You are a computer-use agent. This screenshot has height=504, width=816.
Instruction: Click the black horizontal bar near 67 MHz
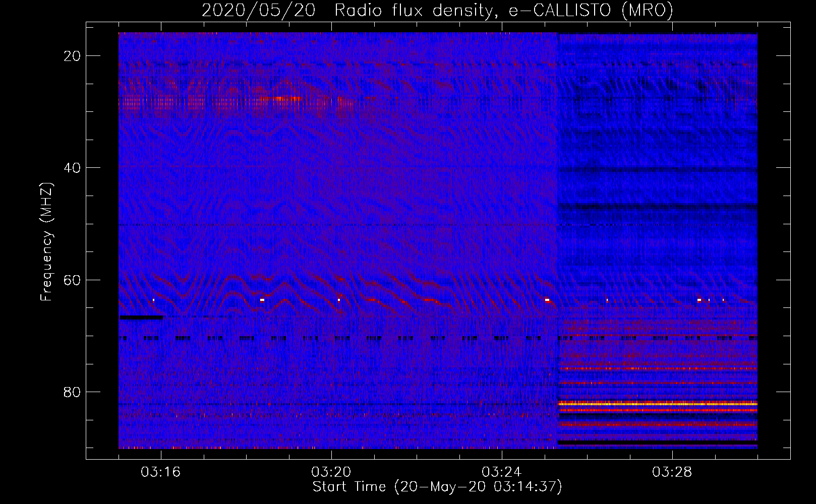(x=141, y=318)
